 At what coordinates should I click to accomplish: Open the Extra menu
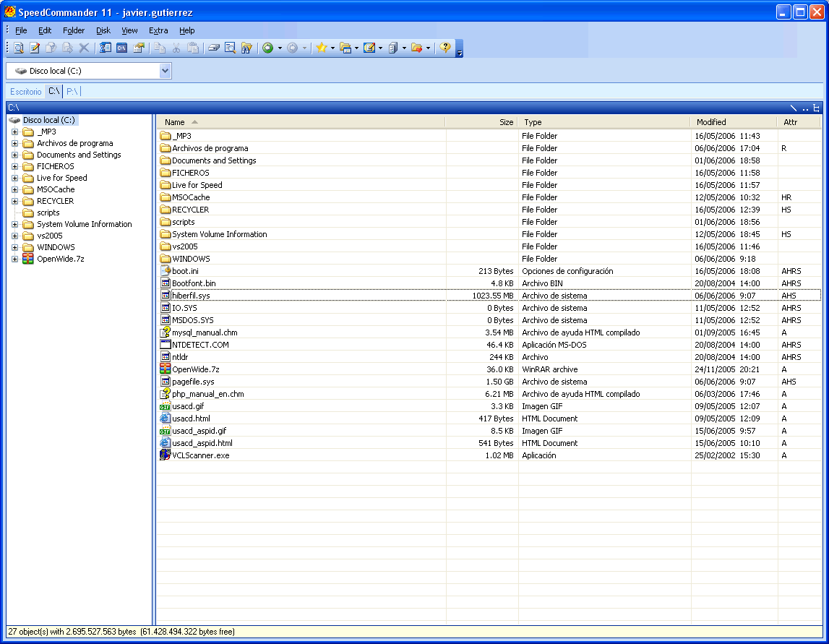[x=158, y=30]
